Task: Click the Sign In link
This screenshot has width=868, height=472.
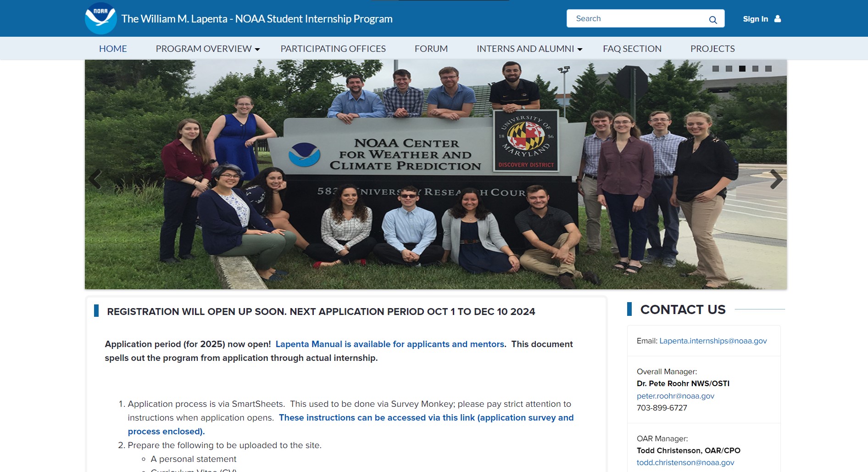Action: 755,19
